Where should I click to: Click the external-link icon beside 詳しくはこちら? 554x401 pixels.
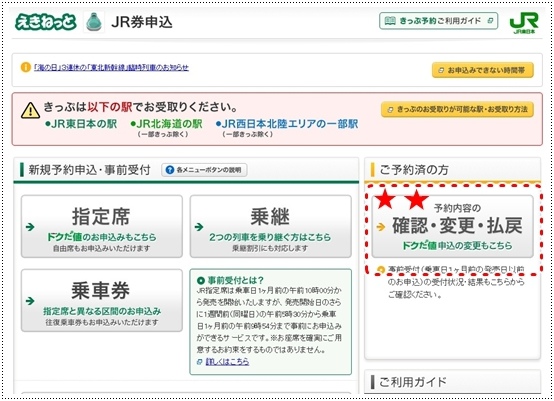(x=200, y=362)
